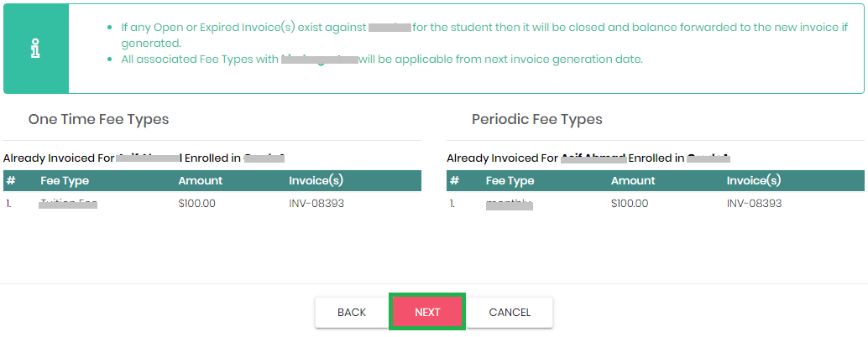
Task: Click the Periodic Fee Types heading
Action: click(536, 119)
